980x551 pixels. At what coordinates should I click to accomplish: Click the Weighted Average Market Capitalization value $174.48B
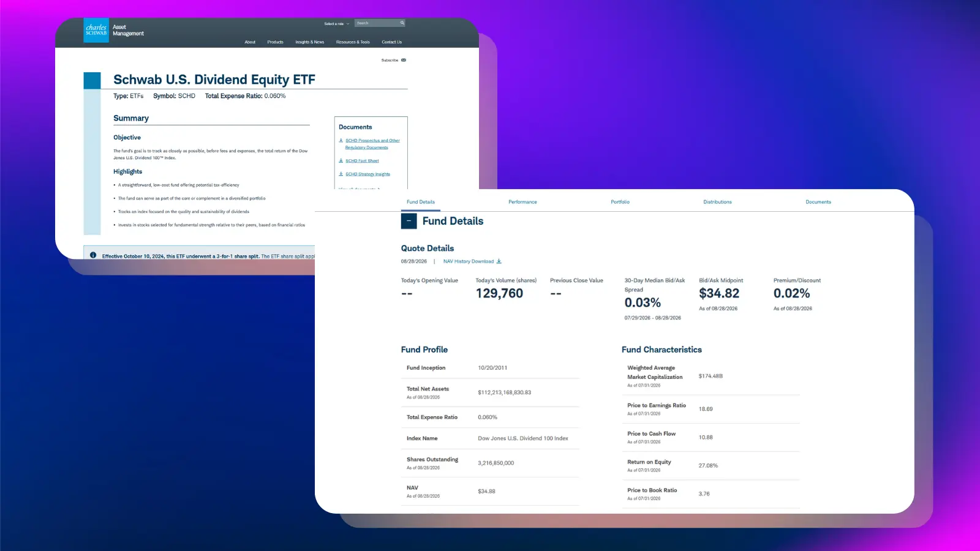point(710,376)
